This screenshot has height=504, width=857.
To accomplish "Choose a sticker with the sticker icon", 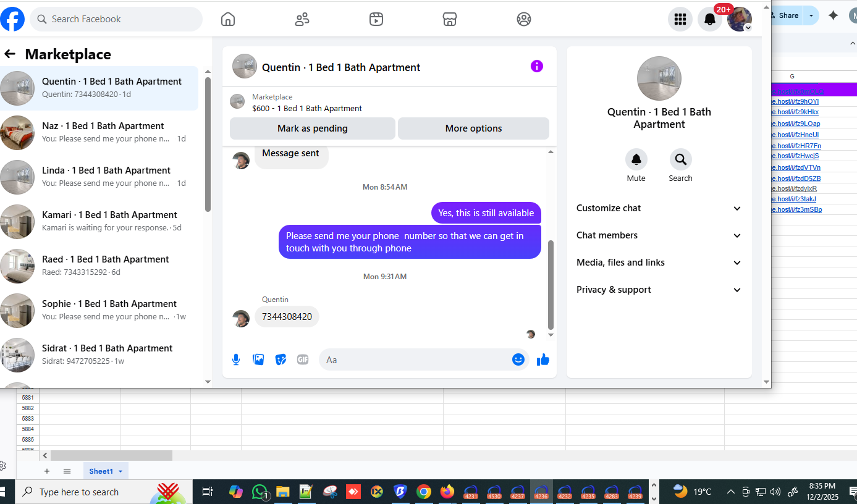I will point(281,359).
